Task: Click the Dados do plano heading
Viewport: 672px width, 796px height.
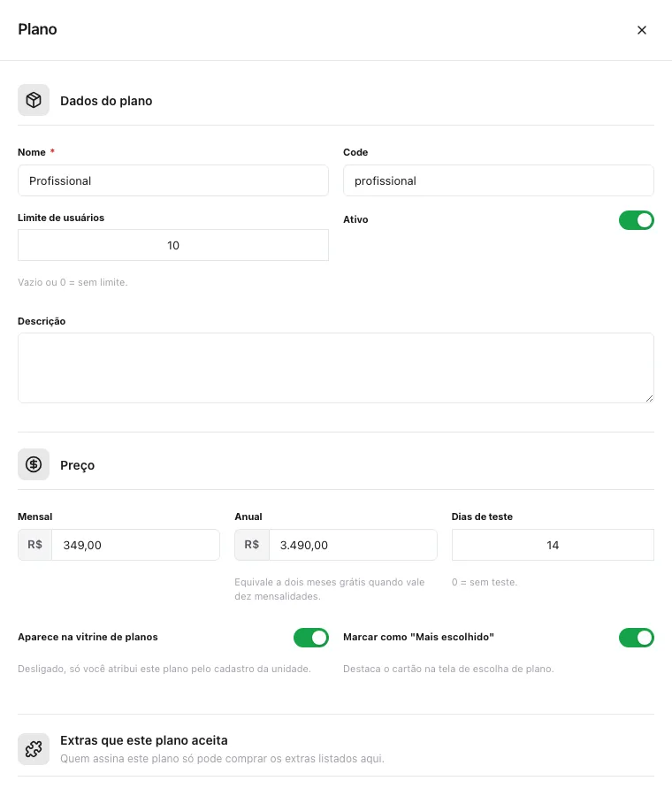Action: [x=106, y=101]
